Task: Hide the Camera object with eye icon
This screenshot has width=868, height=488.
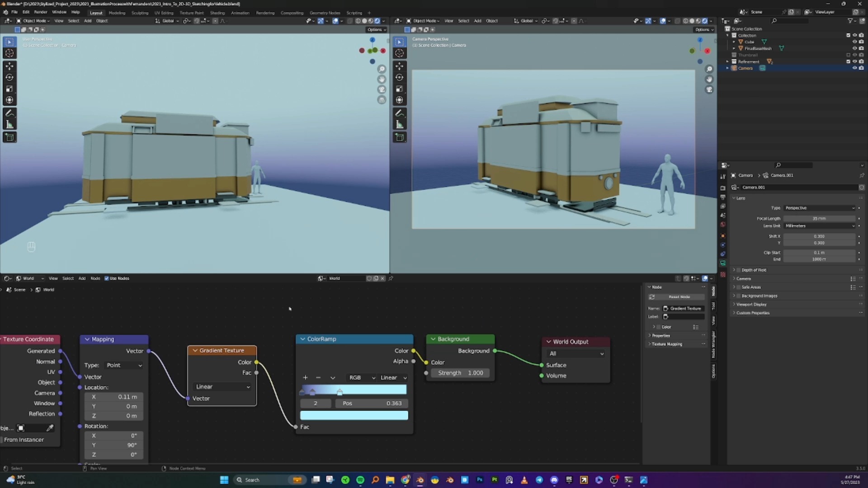Action: coord(854,68)
